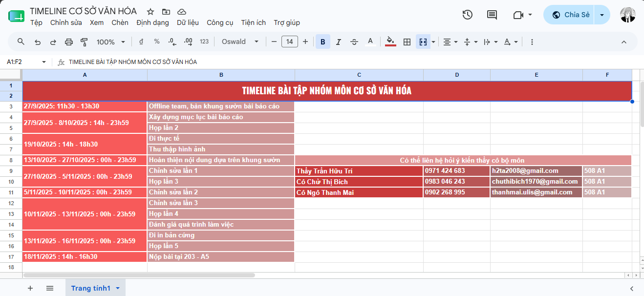Expand the 100% zoom dropdown
This screenshot has height=296, width=644.
pyautogui.click(x=111, y=42)
